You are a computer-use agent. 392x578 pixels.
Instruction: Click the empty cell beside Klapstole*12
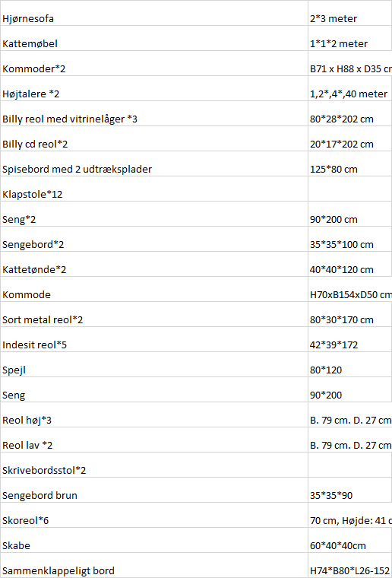pos(350,189)
